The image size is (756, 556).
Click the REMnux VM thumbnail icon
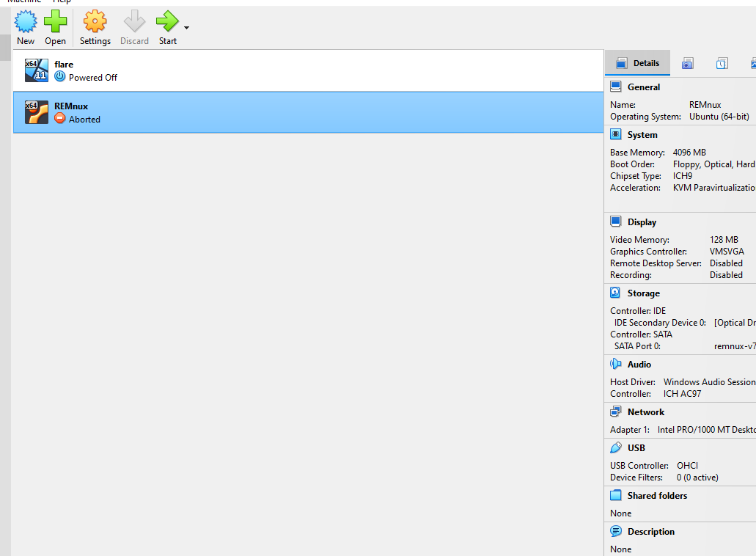tap(37, 112)
